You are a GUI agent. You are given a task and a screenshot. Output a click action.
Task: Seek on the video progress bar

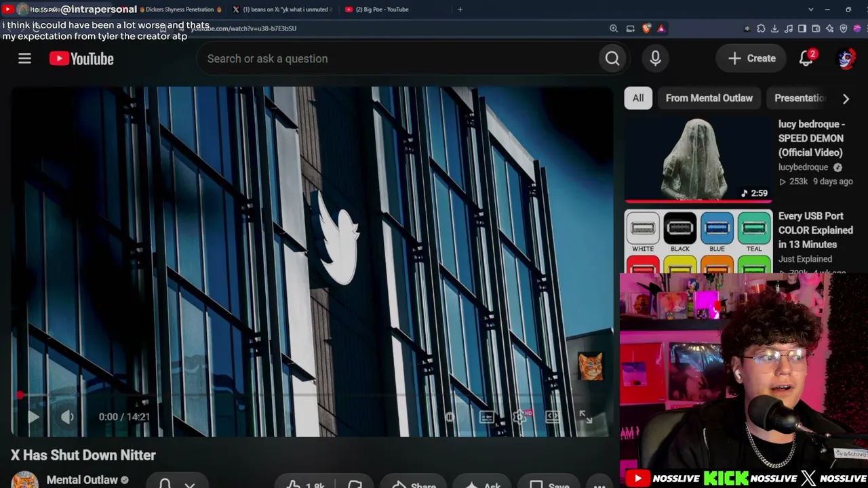(311, 394)
